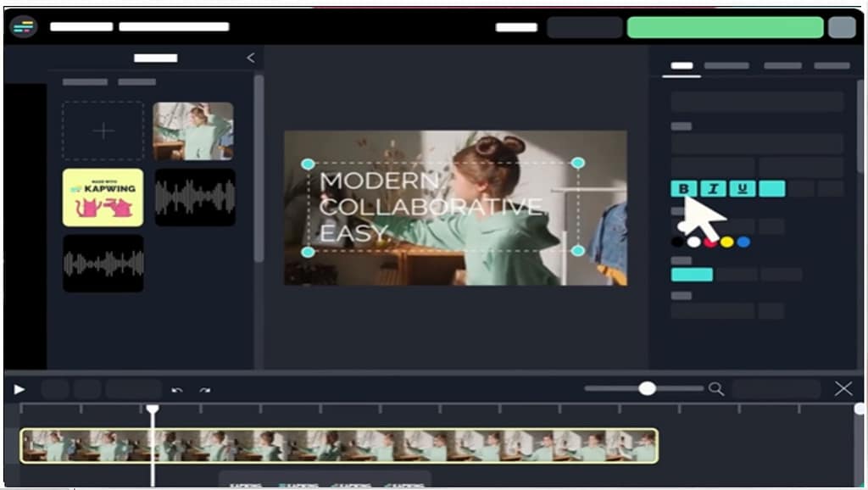Redo the last edit

click(203, 389)
